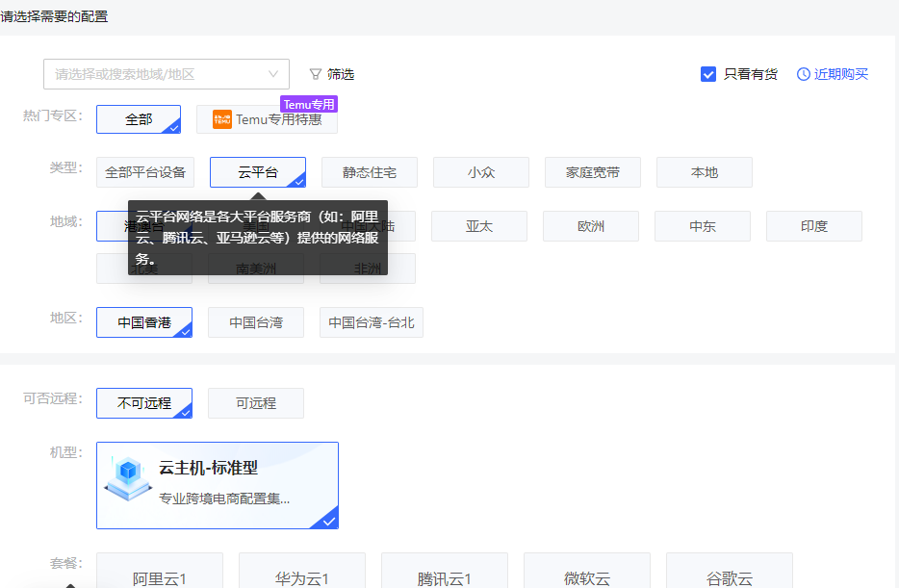Viewport: 899px width, 588px height.
Task: Pick the 欧洲 region
Action: coord(591,226)
